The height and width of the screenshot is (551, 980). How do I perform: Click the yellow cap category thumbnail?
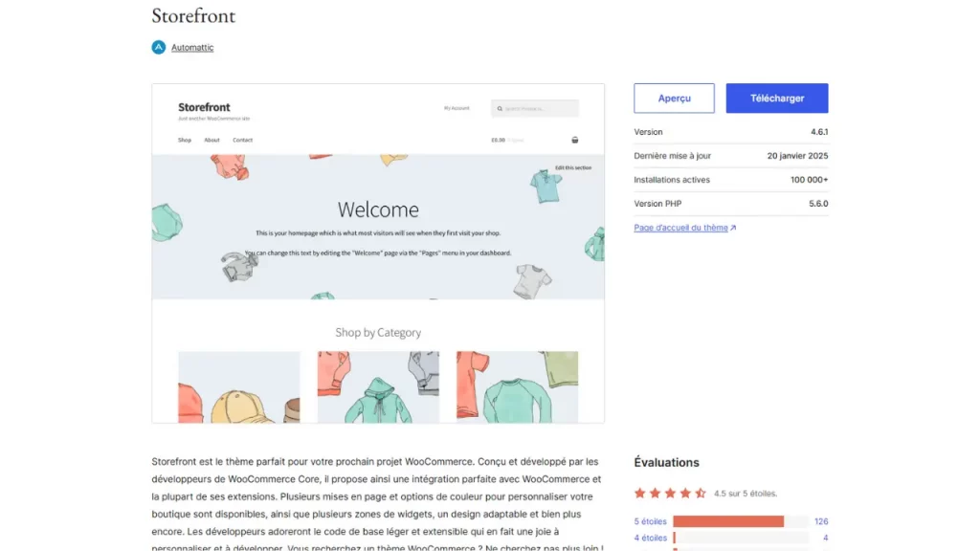pos(238,387)
